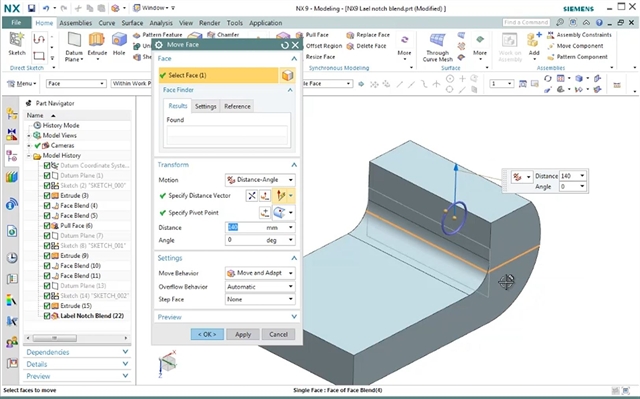The image size is (640, 399).
Task: Switch to the Assemblies ribbon tab
Action: pyautogui.click(x=76, y=23)
